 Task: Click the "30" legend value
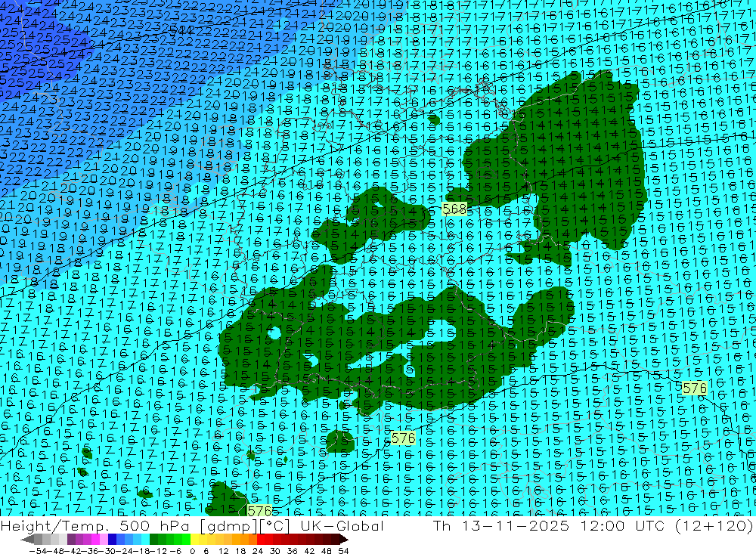[275, 551]
